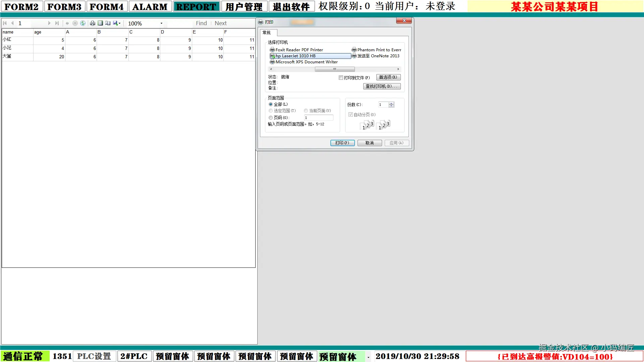Open dropdown arrow next to 预留窗体
This screenshot has height=362, width=644.
point(368,357)
